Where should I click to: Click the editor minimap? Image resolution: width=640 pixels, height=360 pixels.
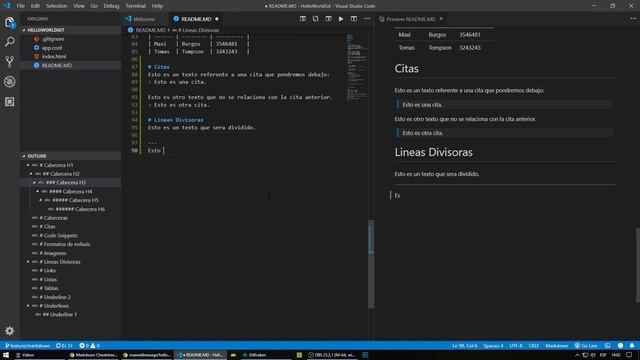(356, 67)
